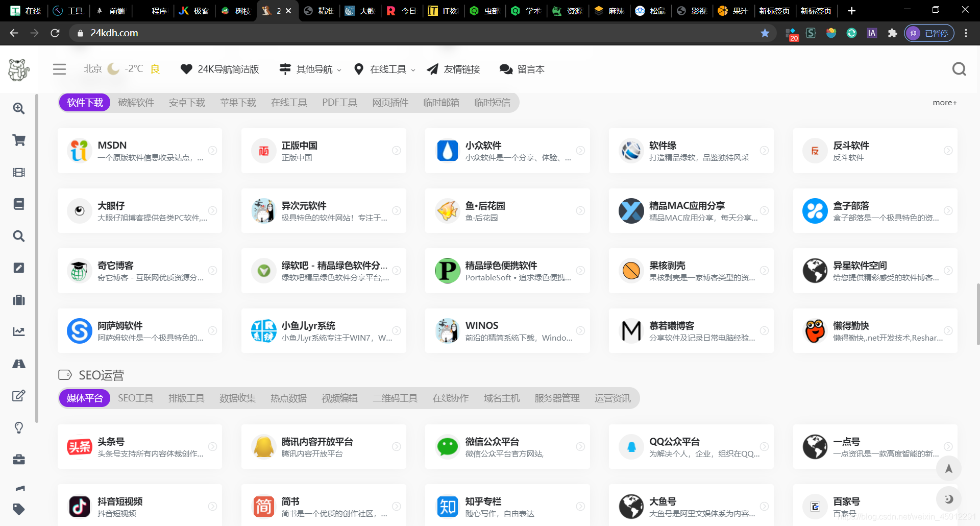Screen dimensions: 980x526
Task: Open the lightbulb sidebar icon
Action: [19, 427]
